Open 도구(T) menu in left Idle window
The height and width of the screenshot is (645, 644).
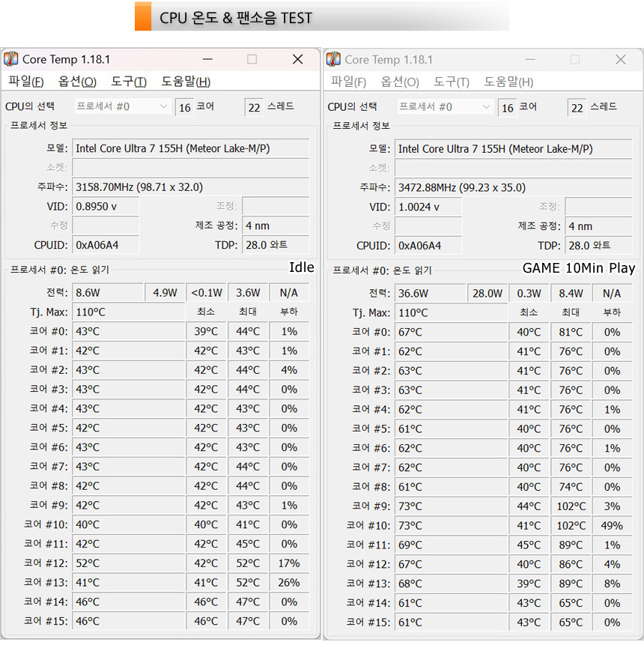click(129, 82)
